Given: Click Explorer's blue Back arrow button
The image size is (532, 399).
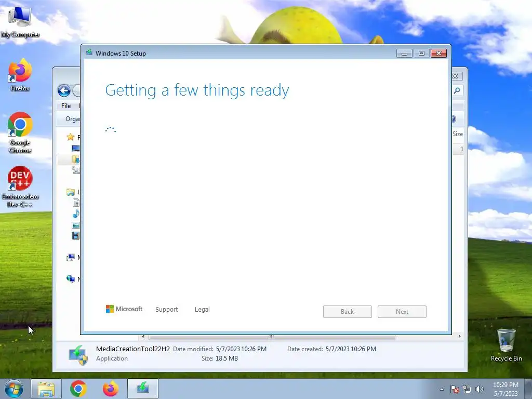Looking at the screenshot, I should tap(64, 90).
